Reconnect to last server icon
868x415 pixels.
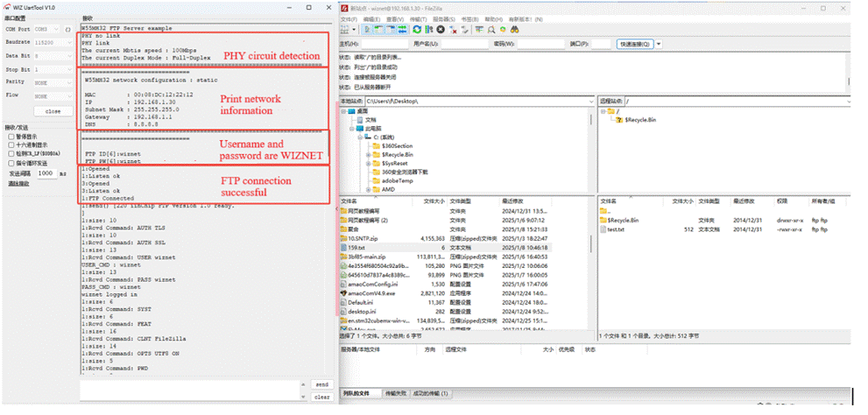click(x=465, y=29)
